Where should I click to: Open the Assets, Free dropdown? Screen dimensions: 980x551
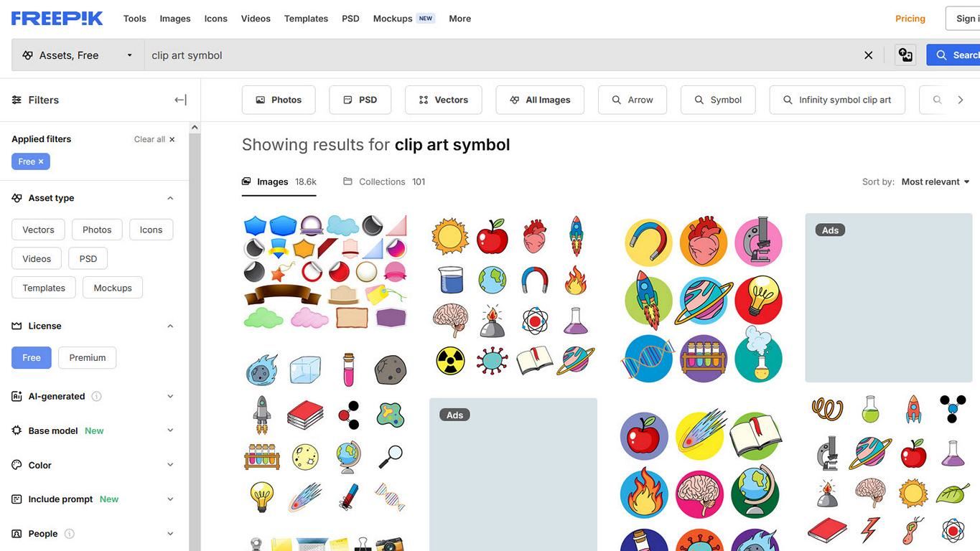click(x=78, y=55)
